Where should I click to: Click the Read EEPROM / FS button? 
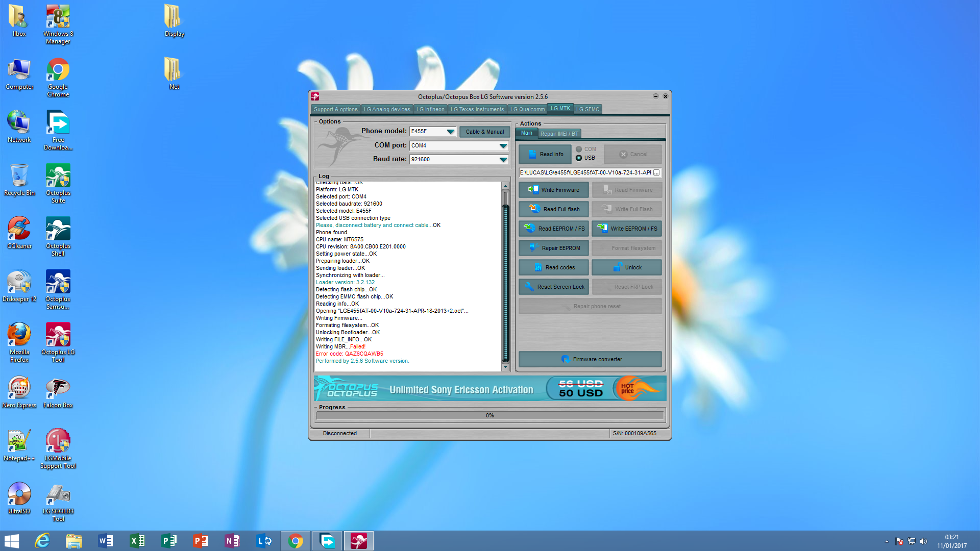tap(554, 229)
